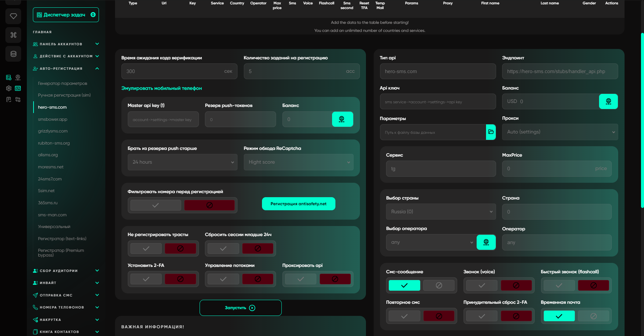644x336 pixels.
Task: Click the diamond icon in left rail
Action: coord(13,16)
